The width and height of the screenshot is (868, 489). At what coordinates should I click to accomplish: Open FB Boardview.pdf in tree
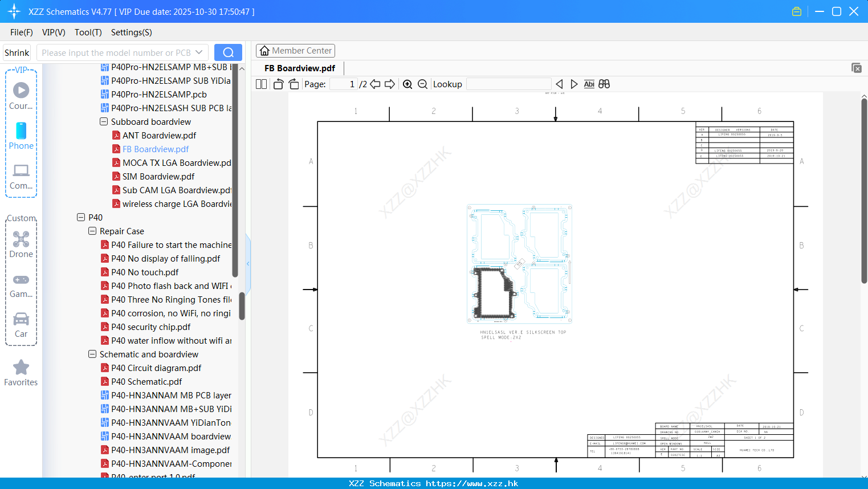(x=156, y=149)
